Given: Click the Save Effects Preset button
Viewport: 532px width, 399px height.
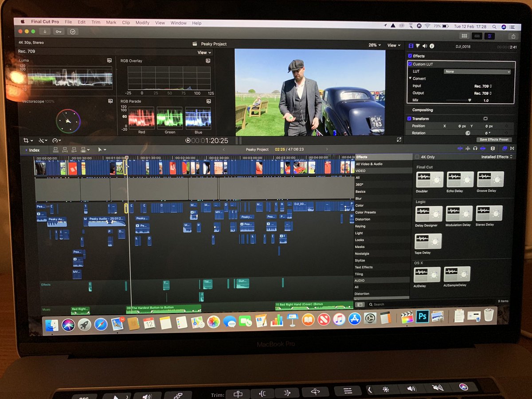Looking at the screenshot, I should pyautogui.click(x=494, y=140).
